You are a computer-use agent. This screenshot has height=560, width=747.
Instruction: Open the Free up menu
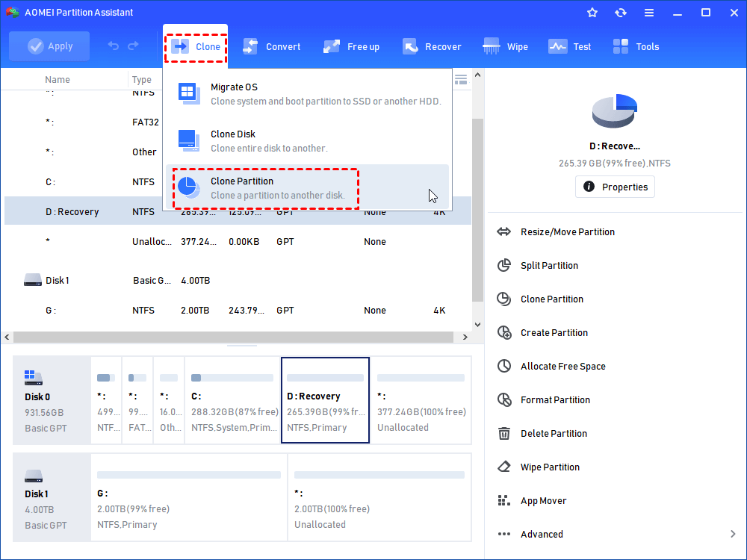tap(351, 46)
